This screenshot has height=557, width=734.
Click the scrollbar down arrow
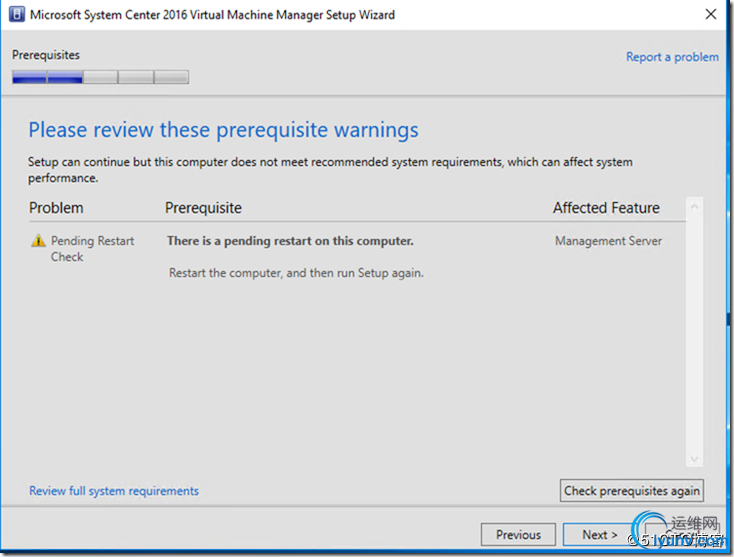[695, 459]
